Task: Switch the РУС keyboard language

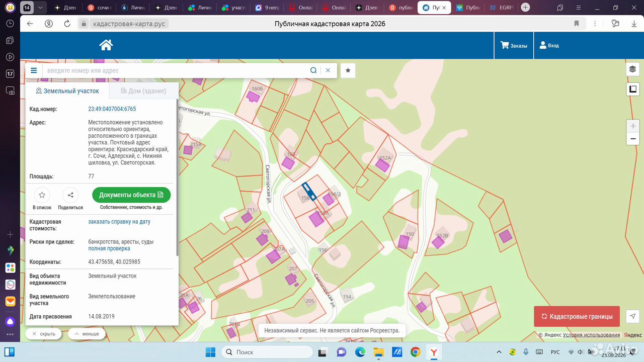Action: tap(555, 352)
